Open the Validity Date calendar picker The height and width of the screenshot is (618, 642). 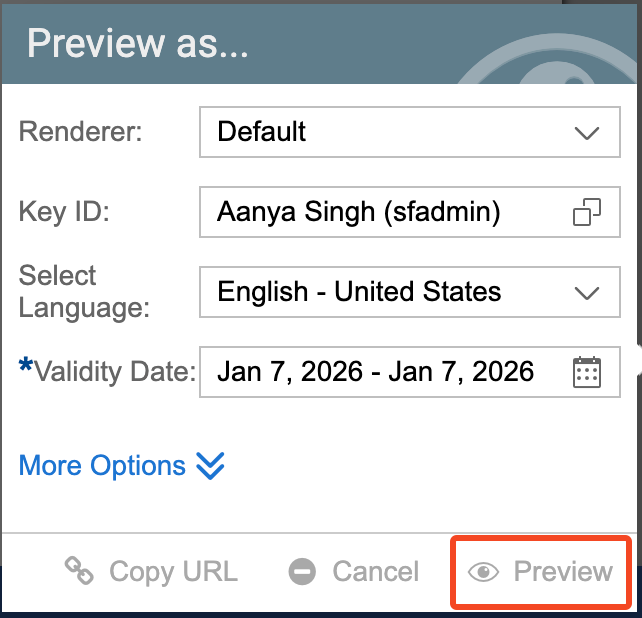pyautogui.click(x=587, y=372)
